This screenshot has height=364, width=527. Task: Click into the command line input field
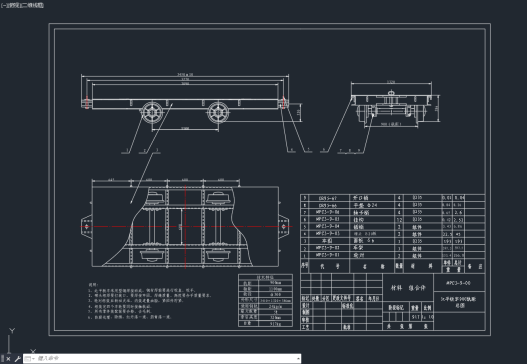(x=165, y=359)
